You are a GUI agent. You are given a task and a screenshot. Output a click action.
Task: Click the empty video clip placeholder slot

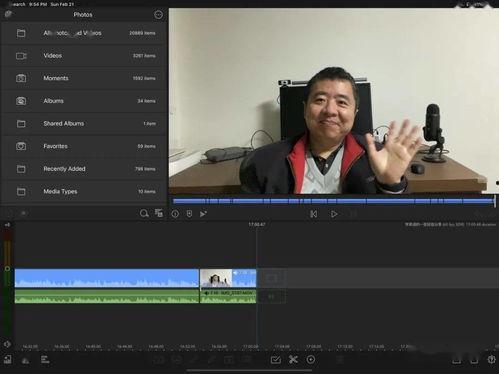[271, 278]
